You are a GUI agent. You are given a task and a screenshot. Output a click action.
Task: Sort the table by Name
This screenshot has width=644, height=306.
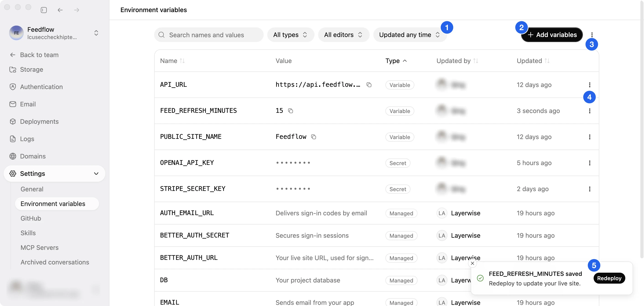172,61
